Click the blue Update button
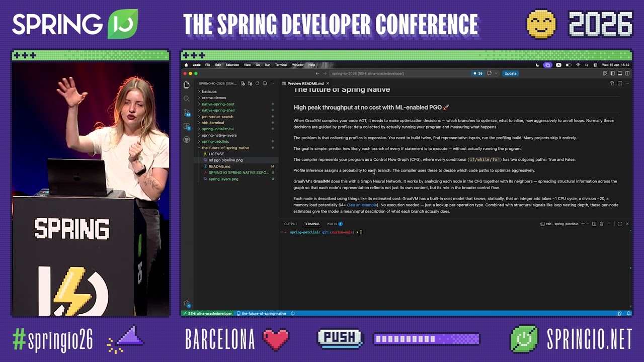 (x=510, y=73)
